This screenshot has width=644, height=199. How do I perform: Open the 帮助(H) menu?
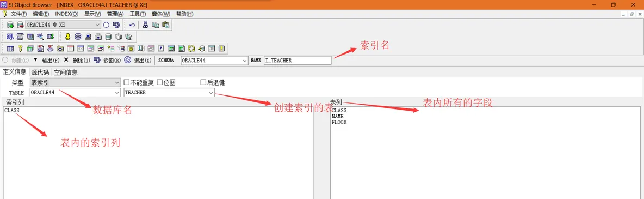(184, 14)
